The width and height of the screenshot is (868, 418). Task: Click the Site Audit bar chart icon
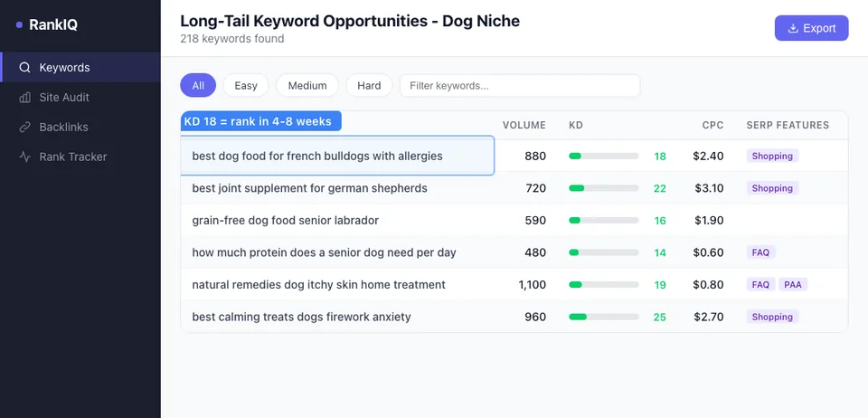[x=24, y=98]
